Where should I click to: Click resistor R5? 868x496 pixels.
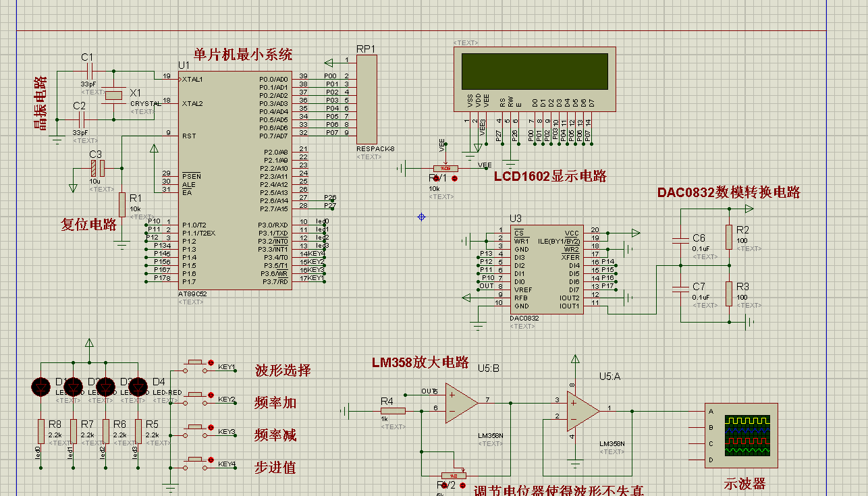[x=138, y=432]
